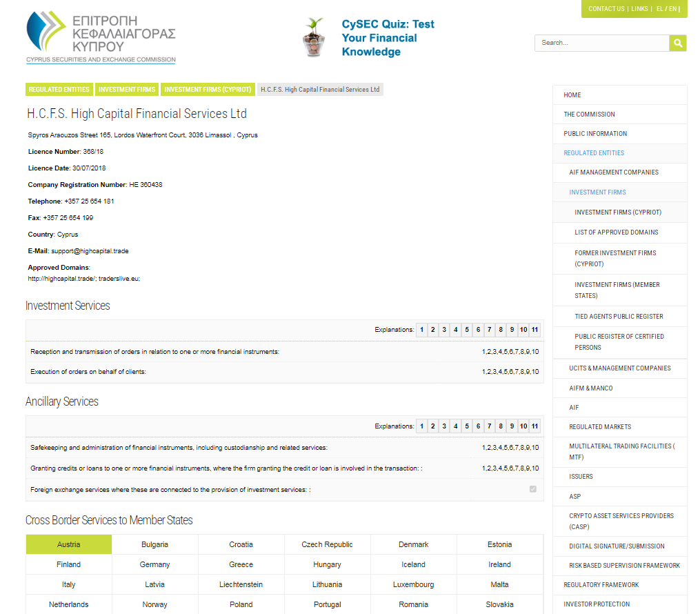The image size is (700, 614).
Task: Open Ancillary Services explanation 1
Action: [421, 426]
